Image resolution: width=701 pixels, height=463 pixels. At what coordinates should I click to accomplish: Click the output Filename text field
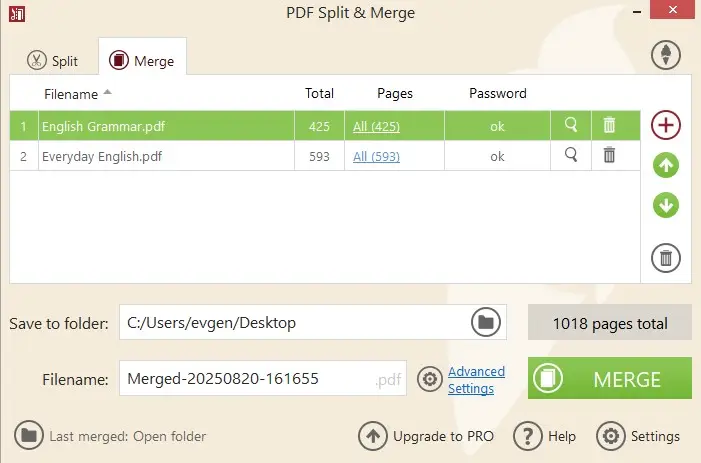click(x=245, y=380)
